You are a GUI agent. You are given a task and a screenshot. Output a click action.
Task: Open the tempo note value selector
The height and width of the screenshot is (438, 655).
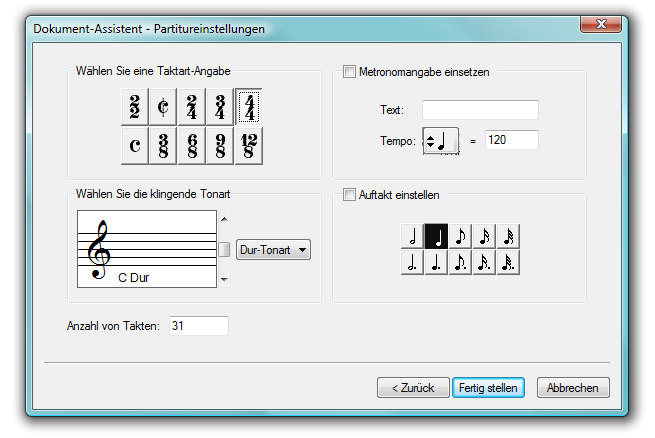[437, 141]
